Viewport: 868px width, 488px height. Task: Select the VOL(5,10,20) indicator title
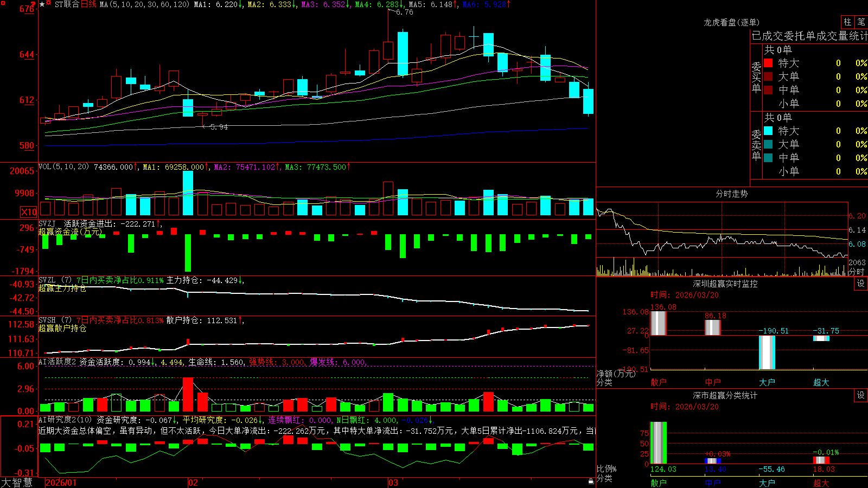click(x=63, y=166)
